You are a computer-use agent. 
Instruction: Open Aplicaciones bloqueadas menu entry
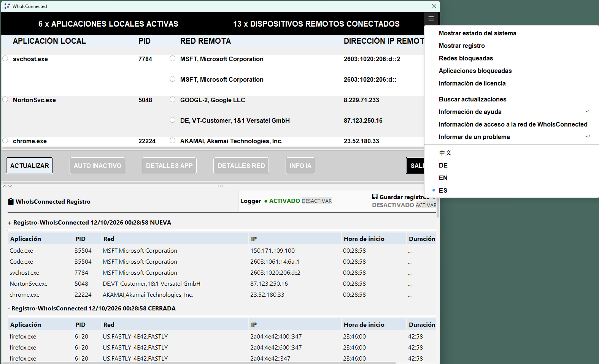click(512, 71)
